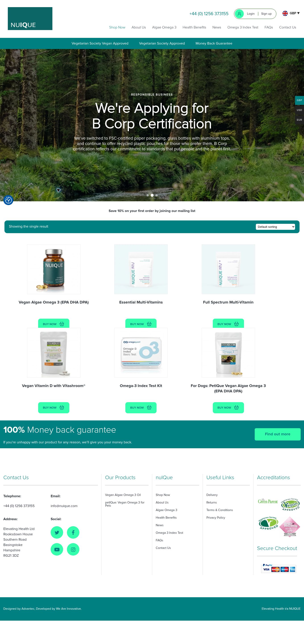304x644 pixels.
Task: Select EUR in side currency switcher
Action: tap(299, 120)
